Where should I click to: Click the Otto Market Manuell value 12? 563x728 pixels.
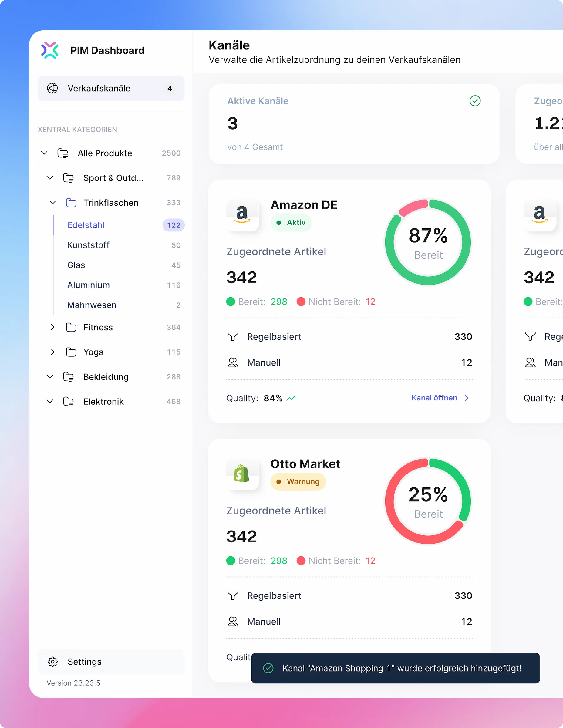467,621
